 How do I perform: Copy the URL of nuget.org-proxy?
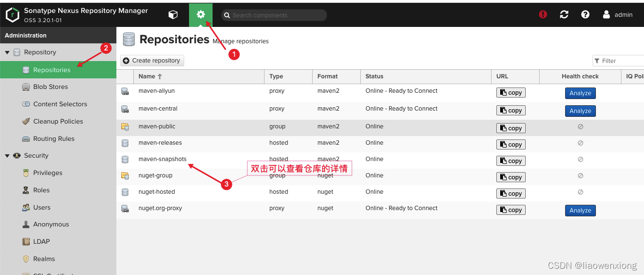click(511, 210)
